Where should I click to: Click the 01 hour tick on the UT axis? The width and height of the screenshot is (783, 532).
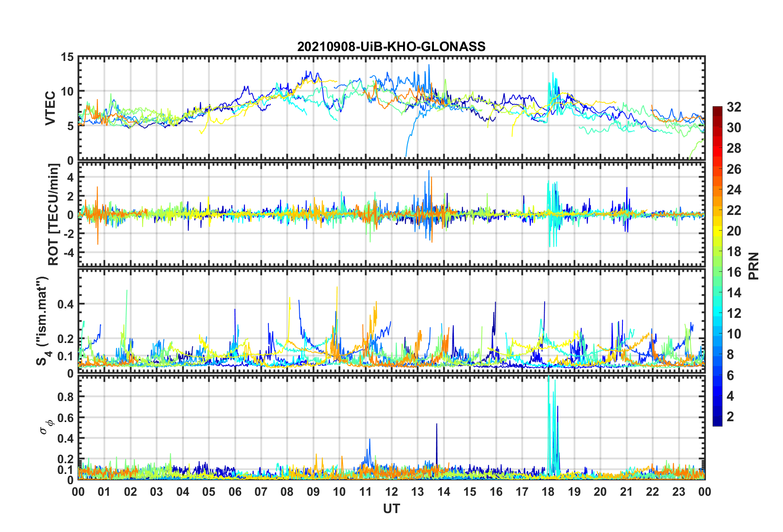[x=104, y=492]
